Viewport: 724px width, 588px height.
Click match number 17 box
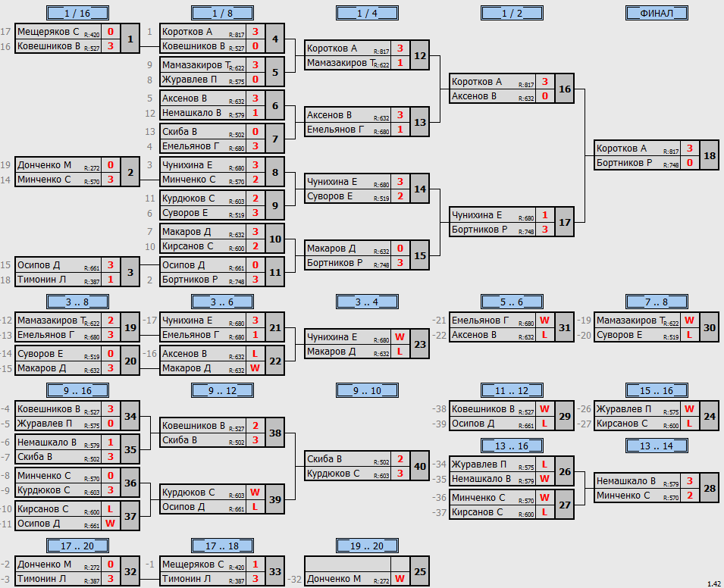click(x=565, y=222)
